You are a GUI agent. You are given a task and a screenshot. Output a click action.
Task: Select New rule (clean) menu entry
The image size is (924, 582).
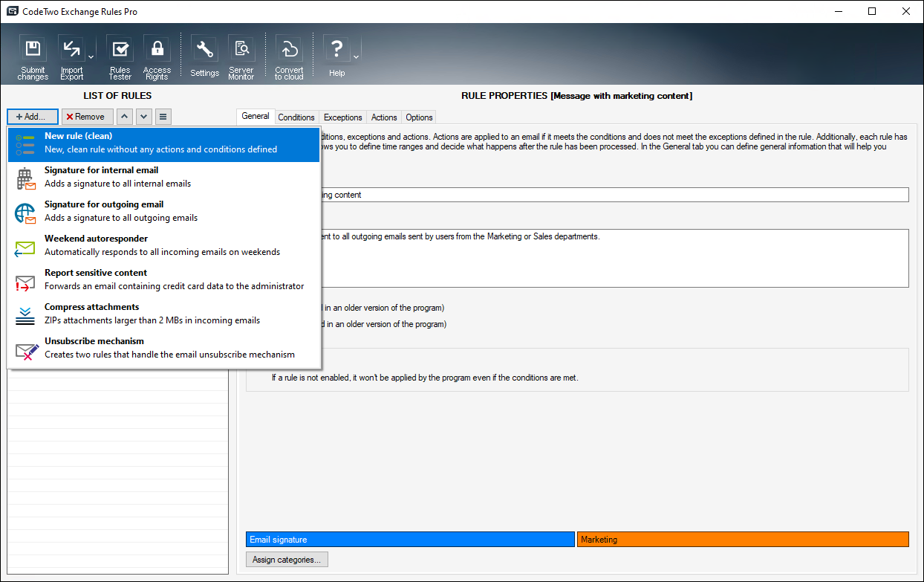163,143
